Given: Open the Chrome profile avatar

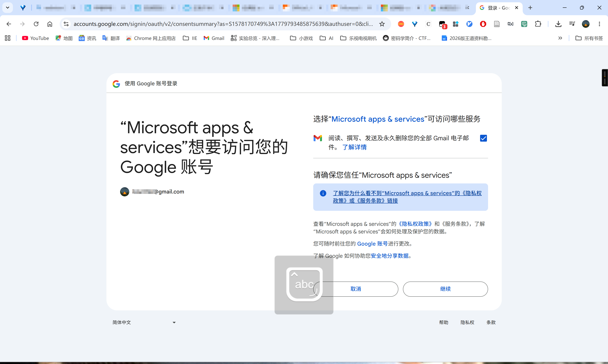Looking at the screenshot, I should click(586, 24).
